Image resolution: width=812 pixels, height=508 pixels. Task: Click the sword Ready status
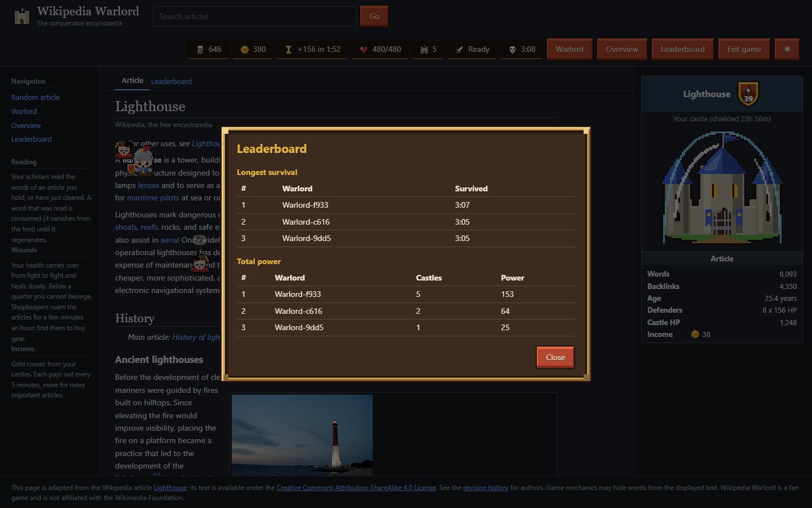pyautogui.click(x=473, y=49)
